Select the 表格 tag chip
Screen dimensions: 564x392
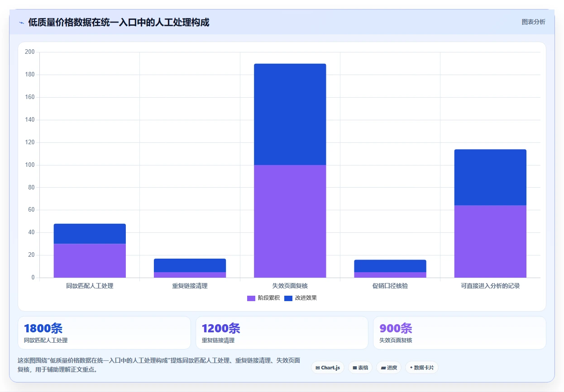tap(360, 368)
